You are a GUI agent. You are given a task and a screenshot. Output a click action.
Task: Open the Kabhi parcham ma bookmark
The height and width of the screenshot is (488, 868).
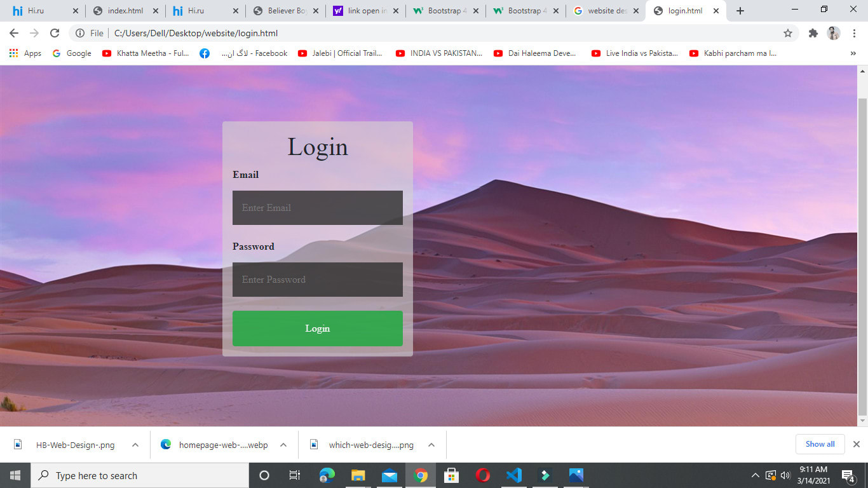(x=733, y=53)
